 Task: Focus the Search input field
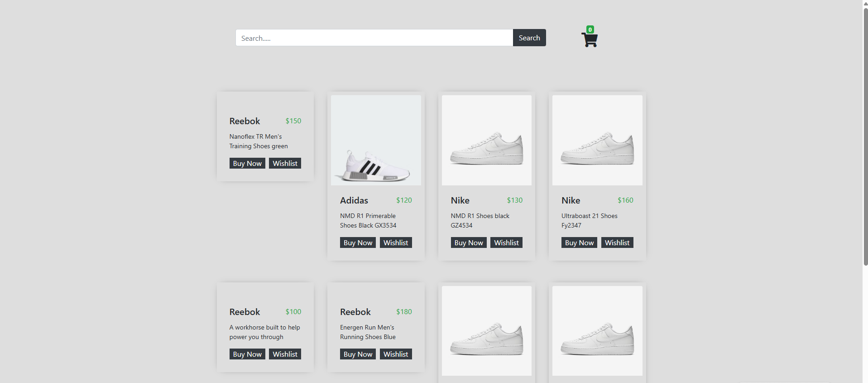click(374, 38)
